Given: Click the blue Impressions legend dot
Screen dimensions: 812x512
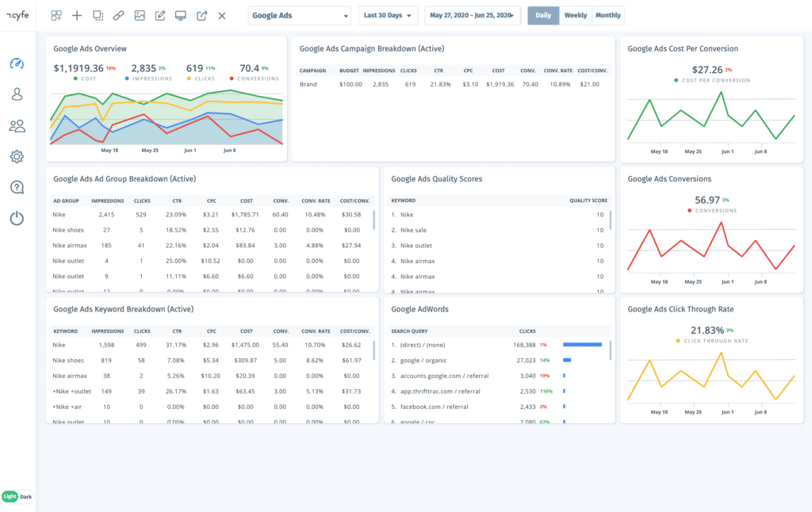Looking at the screenshot, I should point(127,78).
